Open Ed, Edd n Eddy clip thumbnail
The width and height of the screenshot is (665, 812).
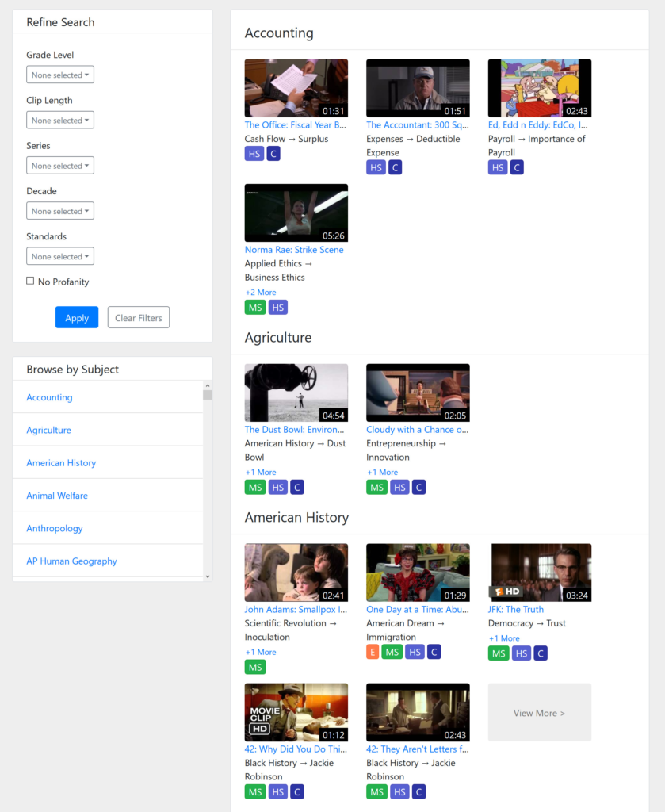pyautogui.click(x=539, y=88)
